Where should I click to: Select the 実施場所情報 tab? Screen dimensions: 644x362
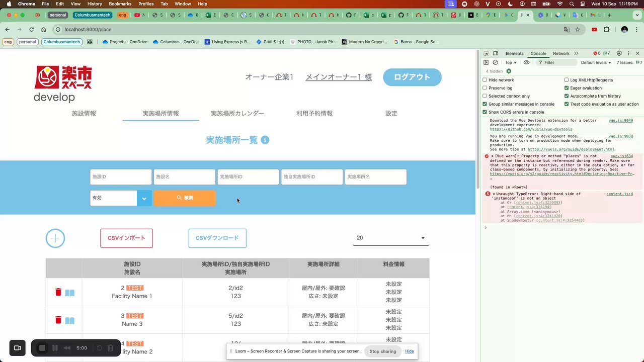click(161, 114)
